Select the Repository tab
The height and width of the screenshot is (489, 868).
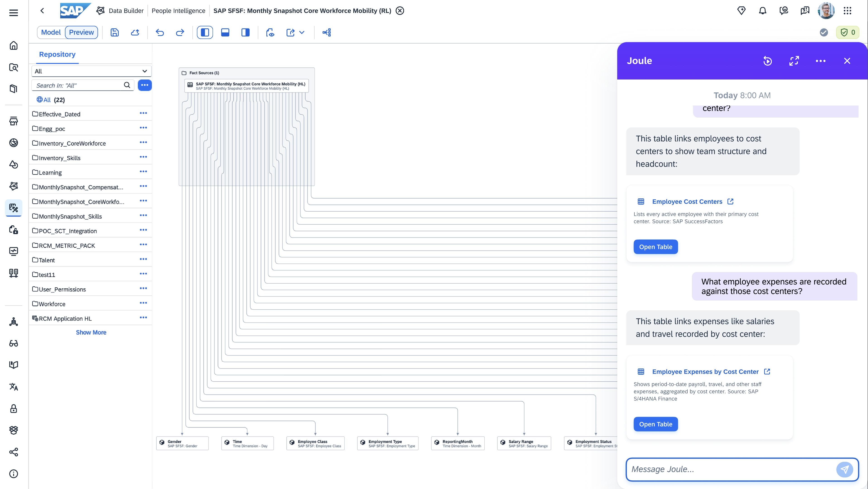[57, 54]
